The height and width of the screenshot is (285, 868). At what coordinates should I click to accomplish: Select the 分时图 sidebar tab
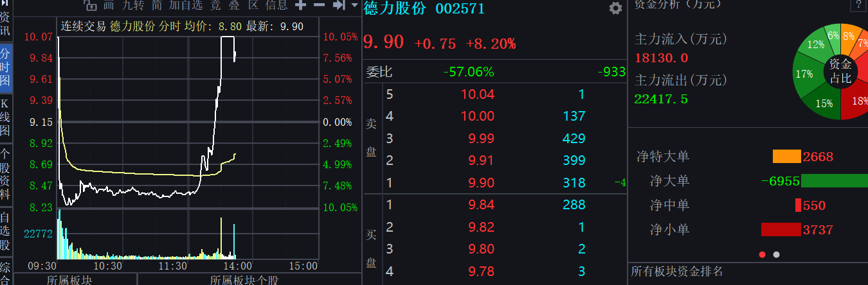coord(5,66)
